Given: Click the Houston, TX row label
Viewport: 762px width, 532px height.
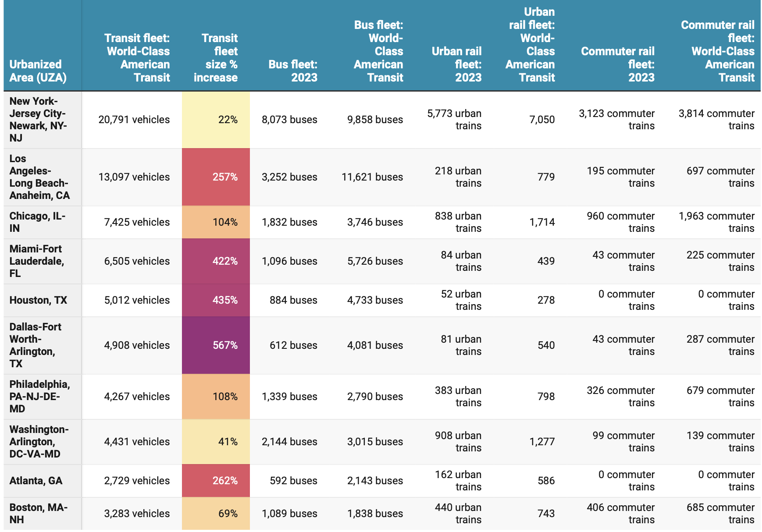Looking at the screenshot, I should coord(38,300).
